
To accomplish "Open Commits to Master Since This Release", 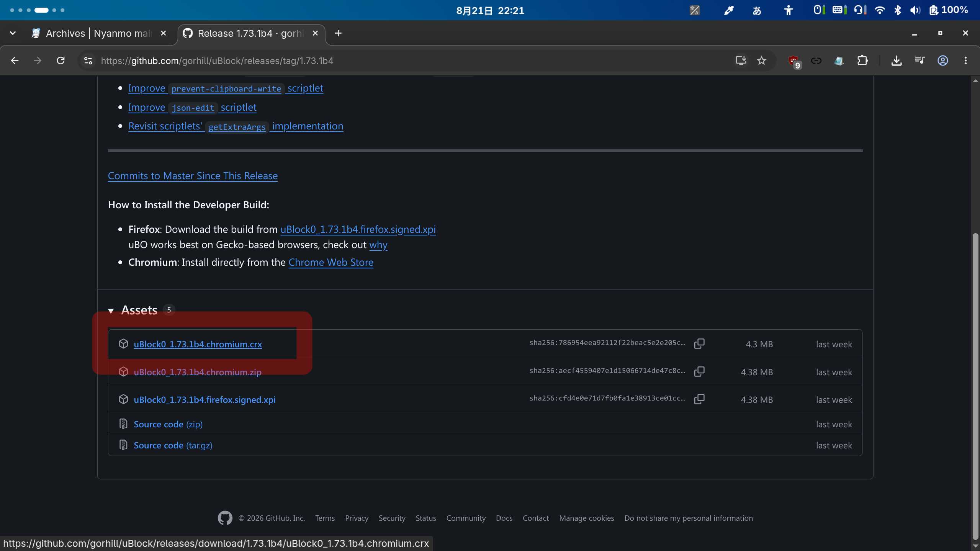I will coord(193,176).
